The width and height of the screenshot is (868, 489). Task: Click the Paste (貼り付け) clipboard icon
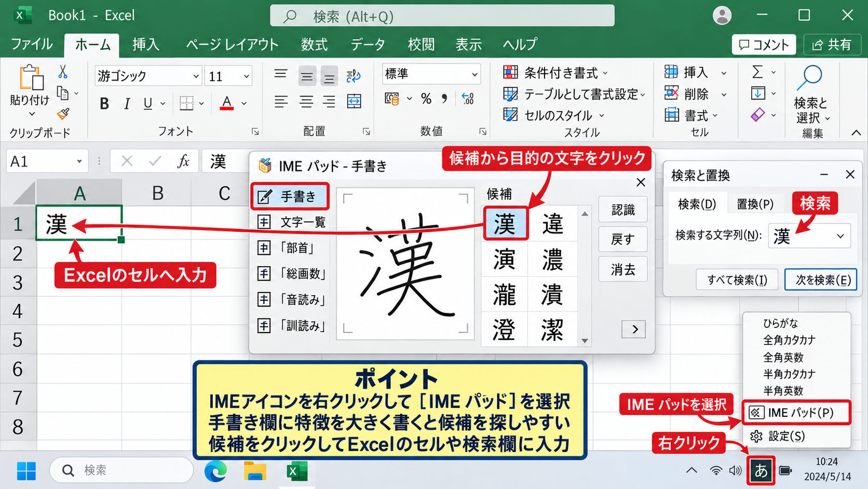tap(31, 78)
